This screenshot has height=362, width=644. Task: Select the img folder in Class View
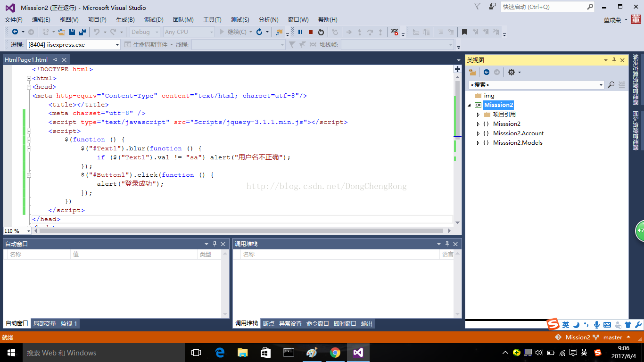point(489,96)
